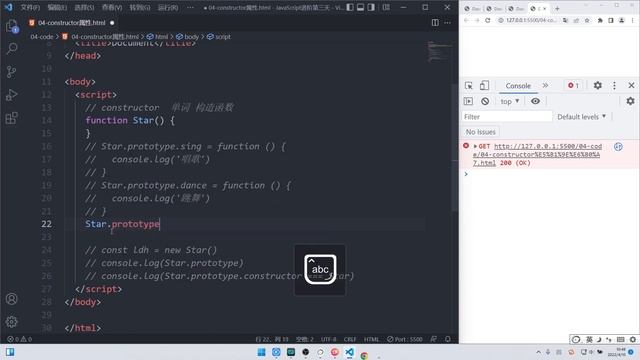Expand more DevTools tabs chevron

coord(545,86)
